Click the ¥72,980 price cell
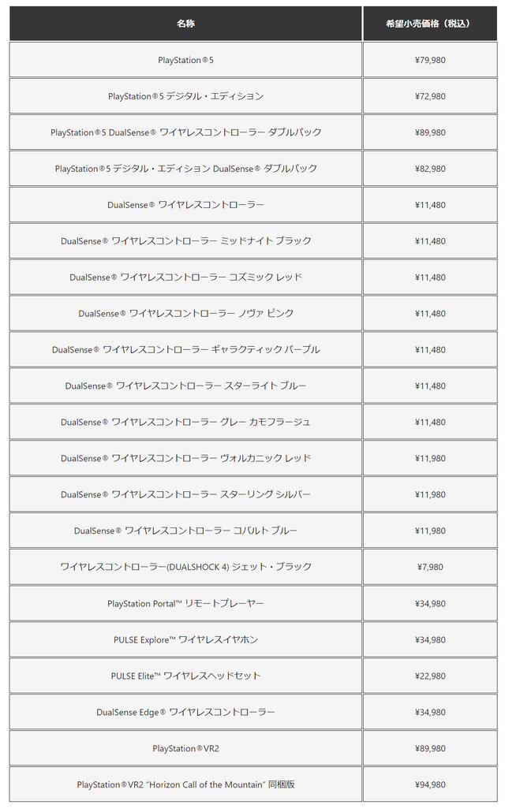This screenshot has height=812, width=505. [430, 96]
